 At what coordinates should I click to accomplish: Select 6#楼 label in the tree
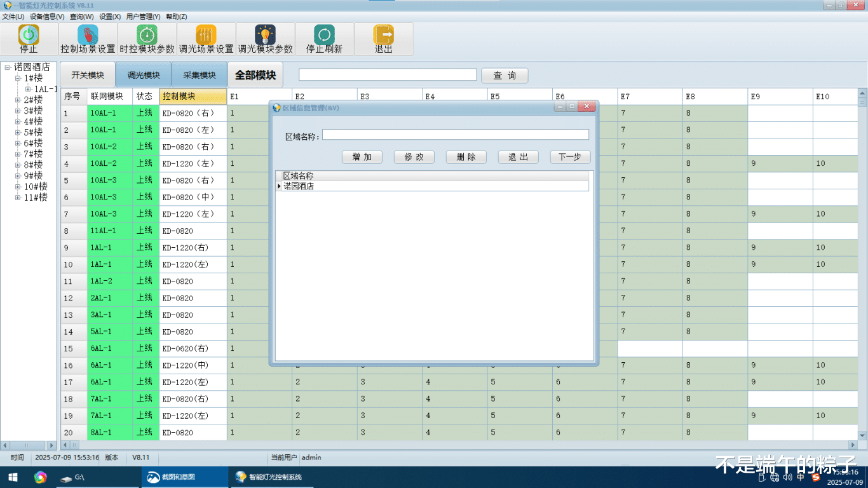(33, 143)
